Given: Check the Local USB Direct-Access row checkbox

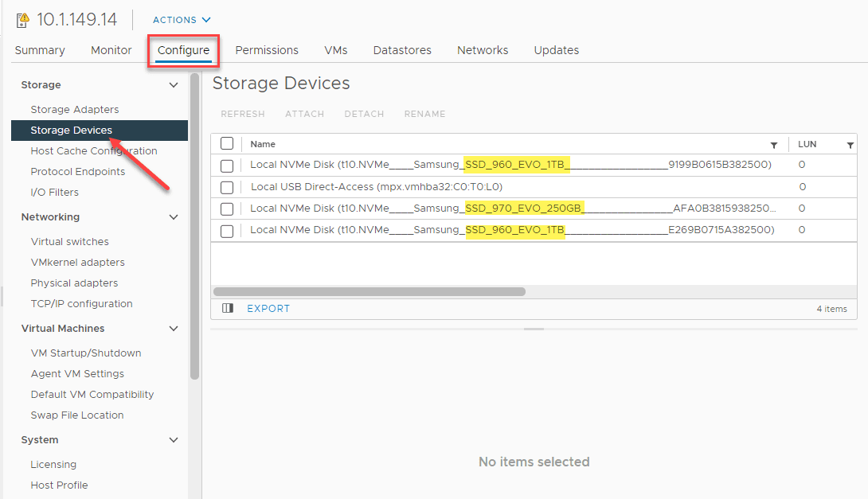Looking at the screenshot, I should point(227,187).
